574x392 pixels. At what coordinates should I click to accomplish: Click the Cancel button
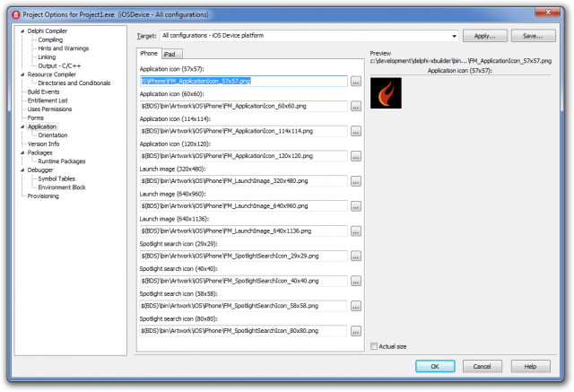pos(483,366)
